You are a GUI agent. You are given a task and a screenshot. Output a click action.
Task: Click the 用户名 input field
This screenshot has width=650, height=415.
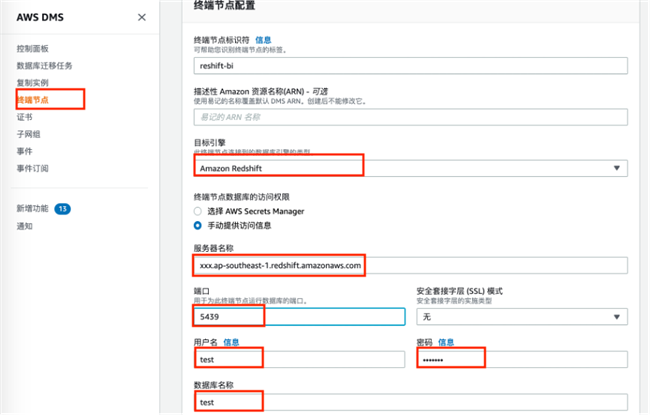[x=299, y=359]
